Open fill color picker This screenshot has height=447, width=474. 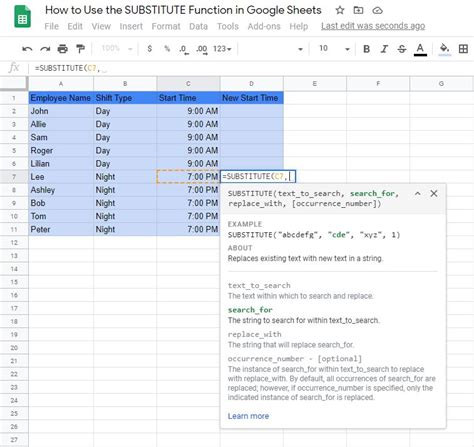[x=445, y=49]
